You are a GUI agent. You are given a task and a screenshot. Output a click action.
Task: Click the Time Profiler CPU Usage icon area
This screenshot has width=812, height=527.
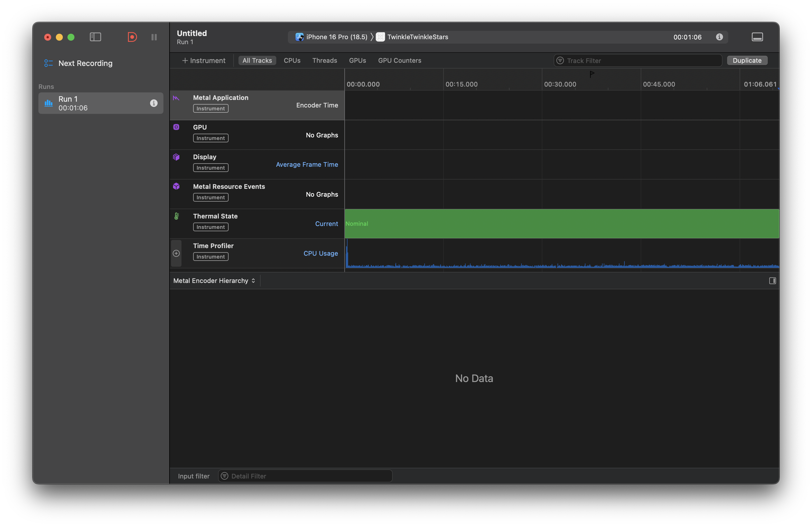pos(320,253)
